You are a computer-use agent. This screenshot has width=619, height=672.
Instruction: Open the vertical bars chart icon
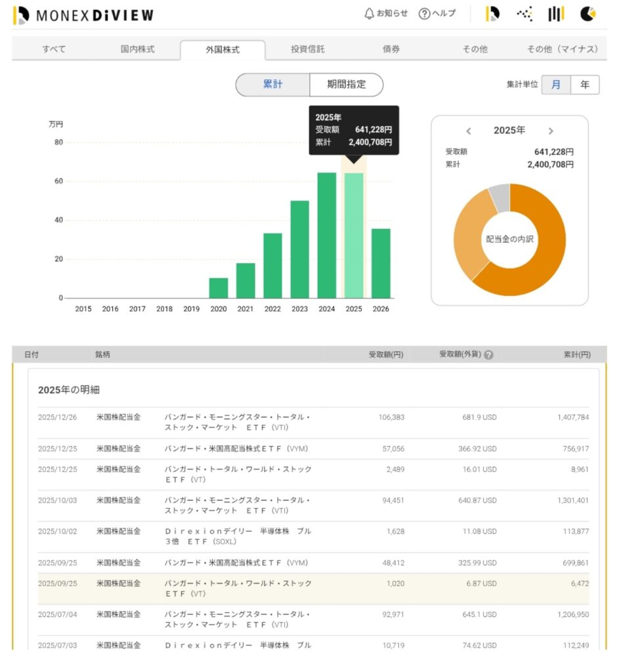coord(556,14)
